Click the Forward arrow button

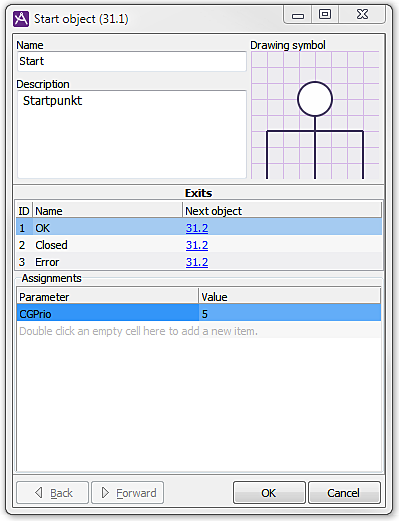point(128,492)
